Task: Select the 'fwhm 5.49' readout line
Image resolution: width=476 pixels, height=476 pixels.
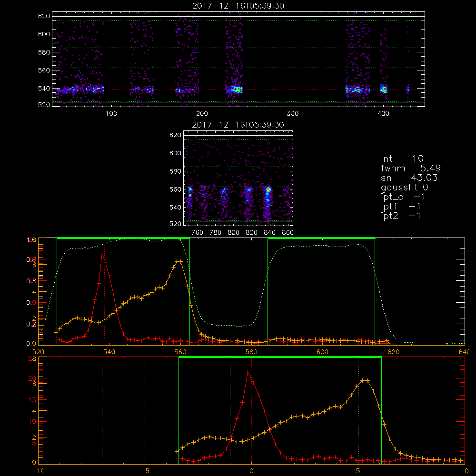Action: [x=411, y=168]
